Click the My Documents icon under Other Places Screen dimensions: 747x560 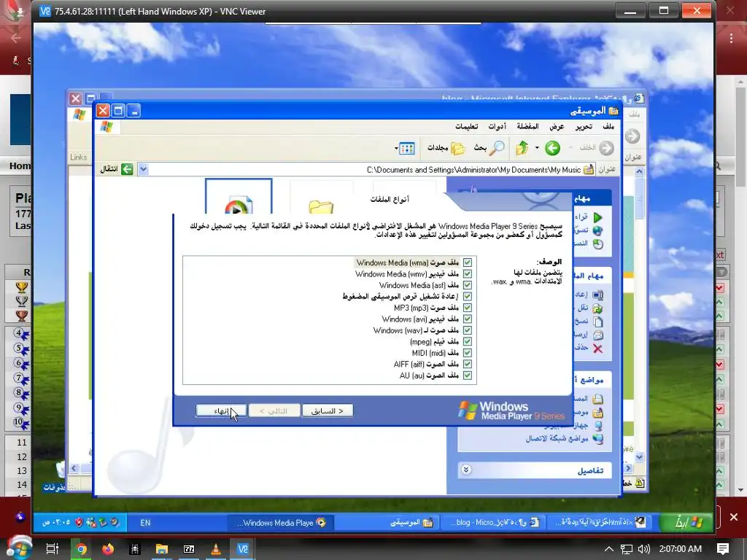597,399
